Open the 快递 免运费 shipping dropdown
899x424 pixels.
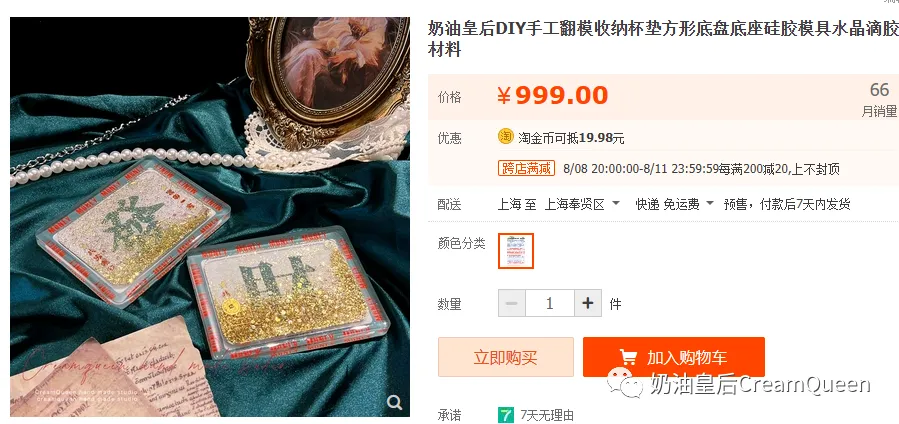tap(674, 204)
